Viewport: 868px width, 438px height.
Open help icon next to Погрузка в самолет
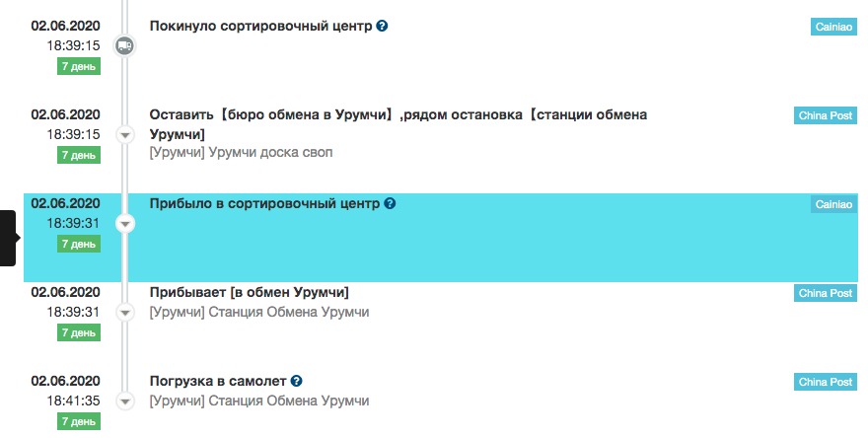pos(296,381)
